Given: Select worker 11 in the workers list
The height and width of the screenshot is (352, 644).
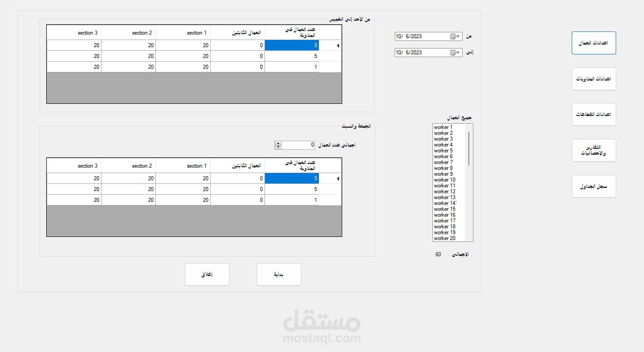Looking at the screenshot, I should pyautogui.click(x=445, y=186).
